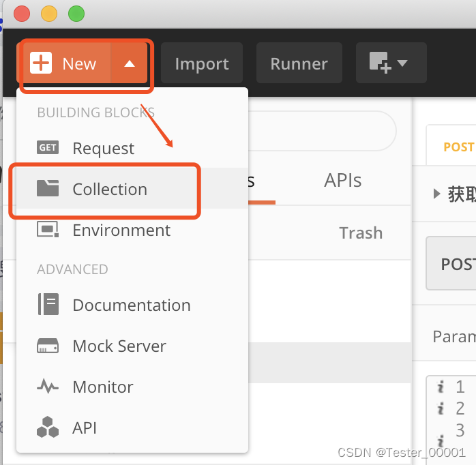476x465 pixels.
Task: Launch the Collection Runner
Action: point(299,63)
